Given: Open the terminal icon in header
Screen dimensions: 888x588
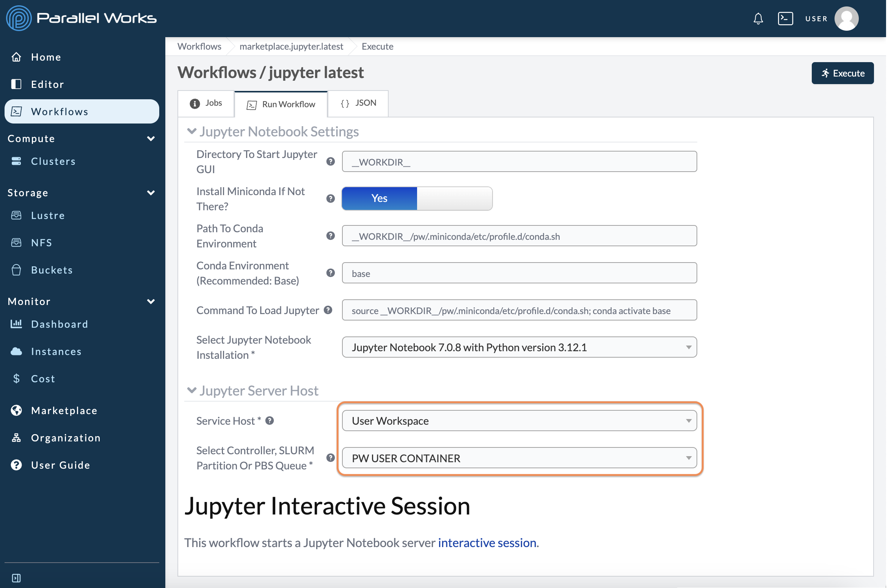Looking at the screenshot, I should [x=785, y=19].
